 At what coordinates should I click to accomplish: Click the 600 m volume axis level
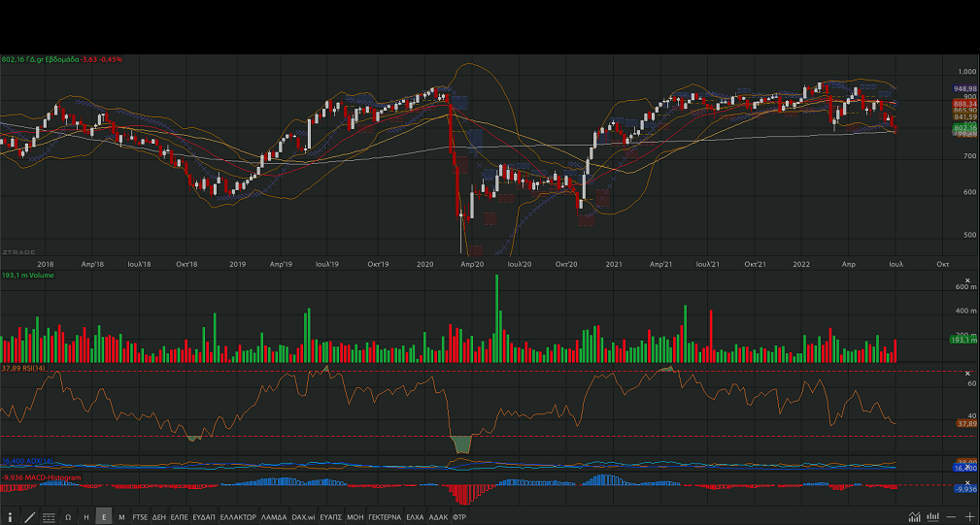click(965, 286)
